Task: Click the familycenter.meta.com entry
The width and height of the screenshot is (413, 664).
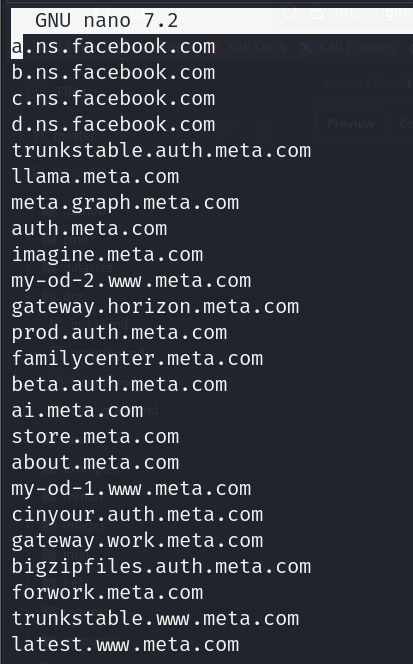Action: tap(137, 359)
